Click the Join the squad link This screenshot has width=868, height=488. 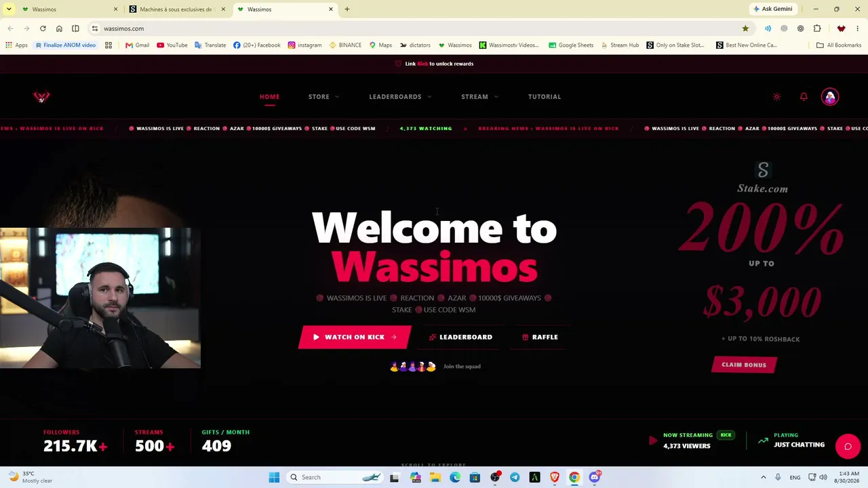[462, 367]
